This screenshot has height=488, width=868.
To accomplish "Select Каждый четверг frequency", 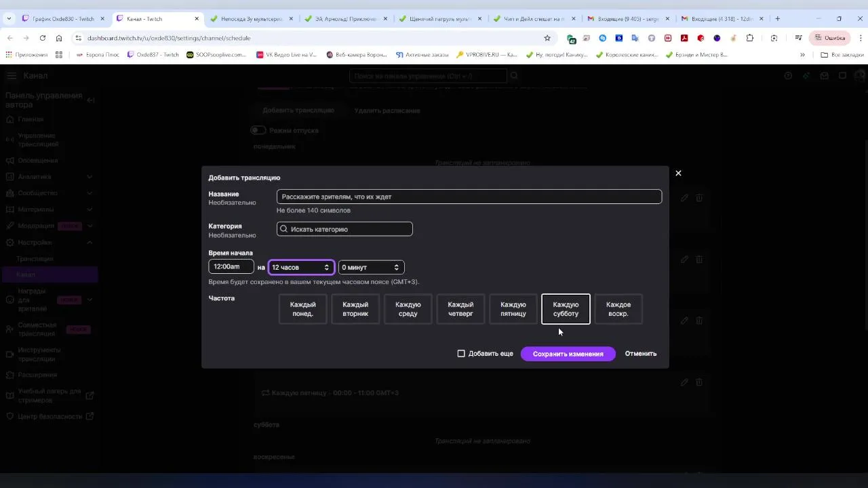I will point(460,309).
